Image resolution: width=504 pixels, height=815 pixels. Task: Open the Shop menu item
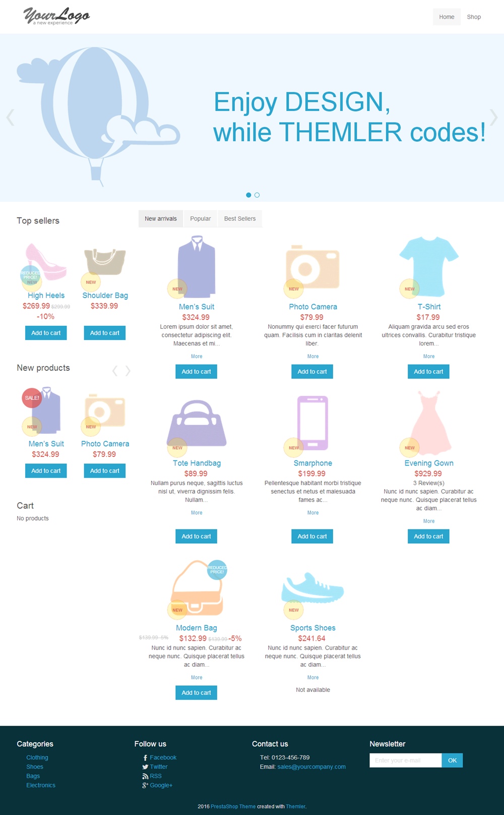pos(474,17)
